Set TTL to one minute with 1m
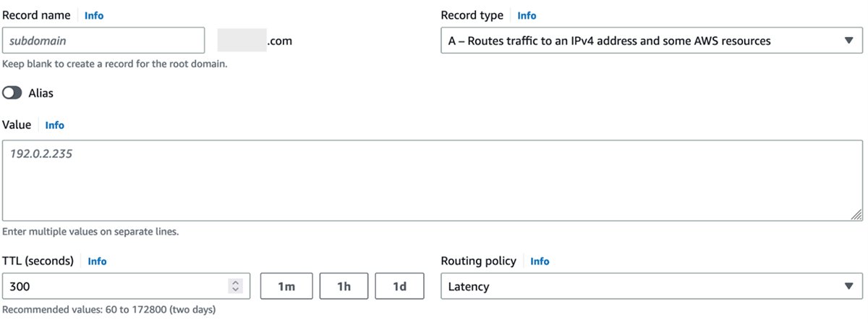 pos(286,287)
